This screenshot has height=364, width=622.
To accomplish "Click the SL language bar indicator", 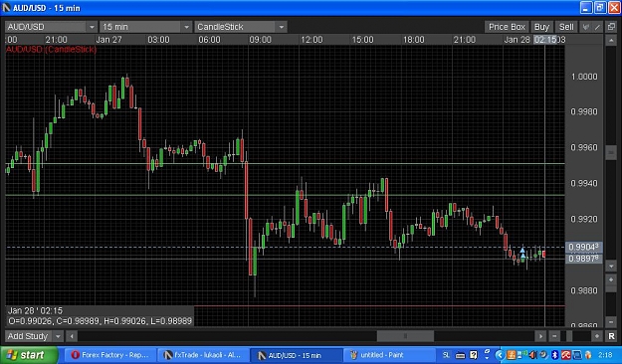I will point(446,355).
